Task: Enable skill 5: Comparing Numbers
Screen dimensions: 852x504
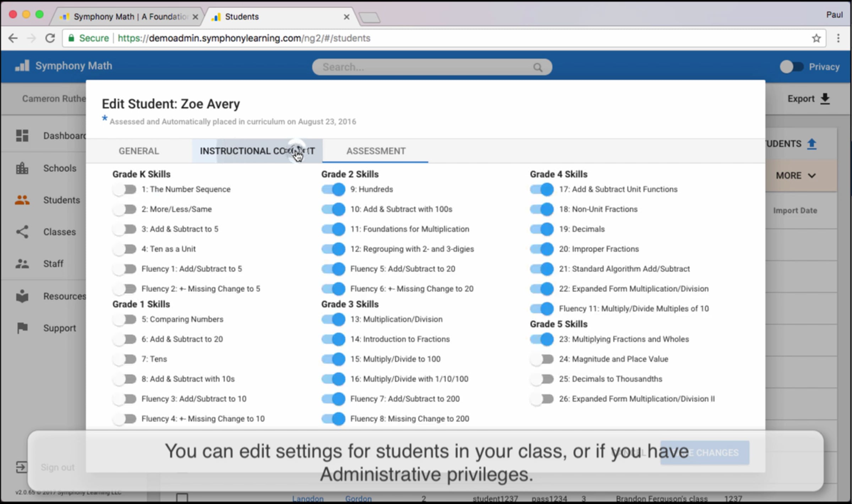Action: coord(125,319)
